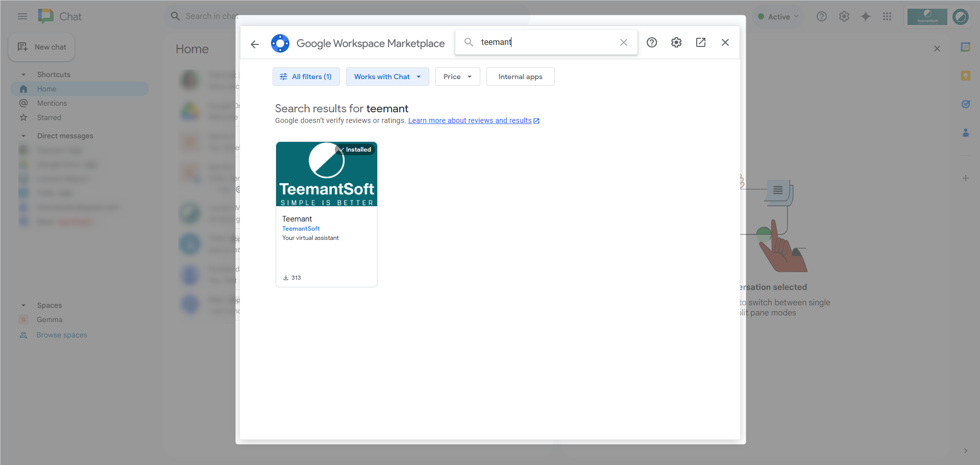Open Contacts in side panel
980x465 pixels.
(966, 133)
